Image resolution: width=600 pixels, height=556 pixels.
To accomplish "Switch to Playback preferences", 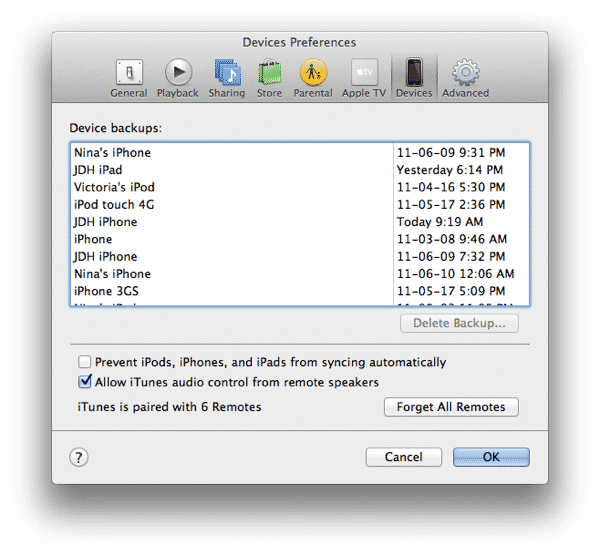I will click(x=178, y=76).
